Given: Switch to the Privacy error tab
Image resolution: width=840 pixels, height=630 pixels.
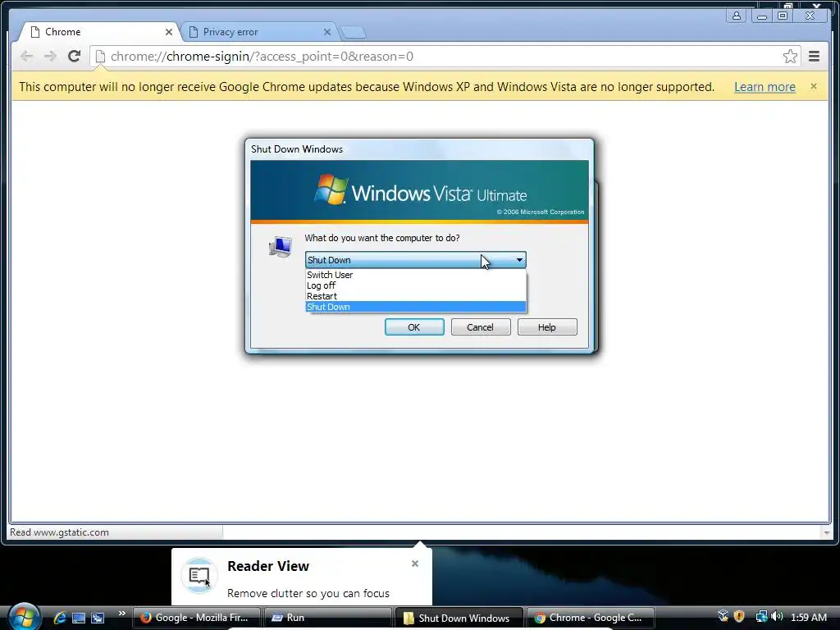Looking at the screenshot, I should point(259,32).
